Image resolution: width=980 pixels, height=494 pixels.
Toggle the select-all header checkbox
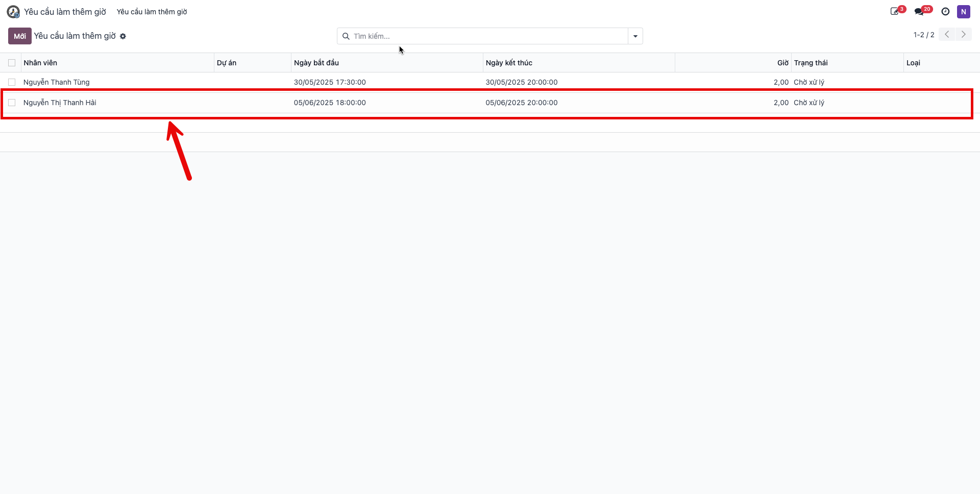[12, 63]
